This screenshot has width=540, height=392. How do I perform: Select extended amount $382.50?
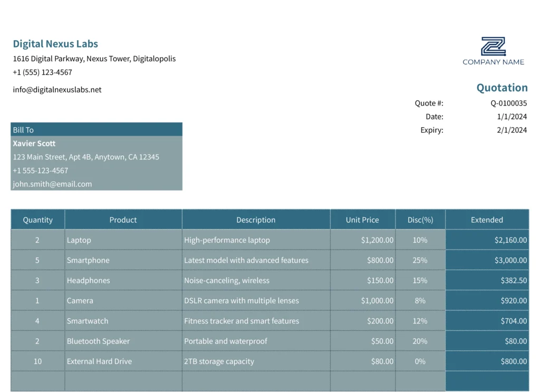point(487,280)
